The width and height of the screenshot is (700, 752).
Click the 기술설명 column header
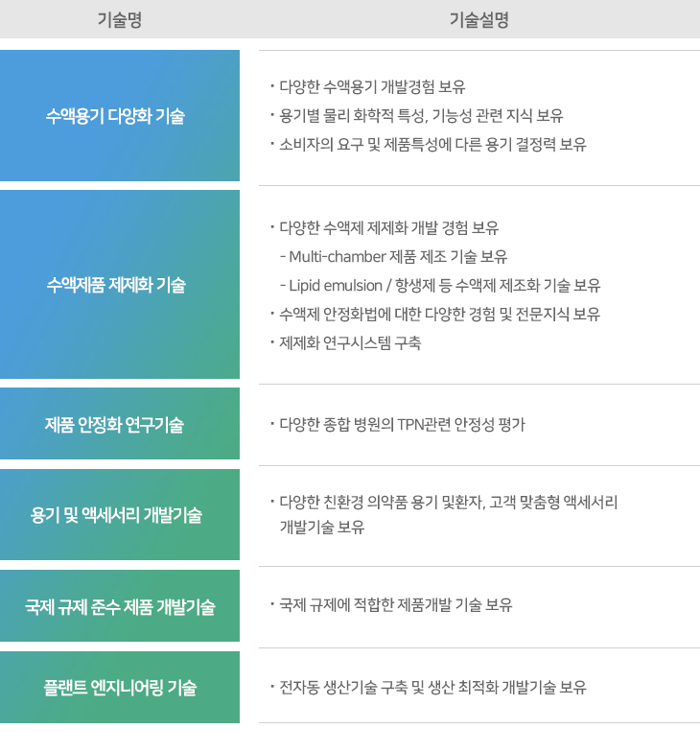tap(478, 19)
